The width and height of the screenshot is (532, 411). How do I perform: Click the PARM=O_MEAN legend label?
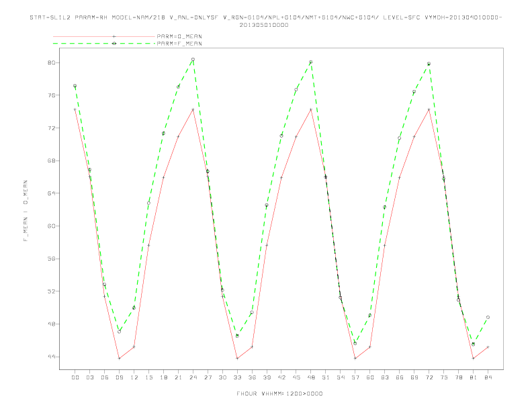[x=179, y=36]
